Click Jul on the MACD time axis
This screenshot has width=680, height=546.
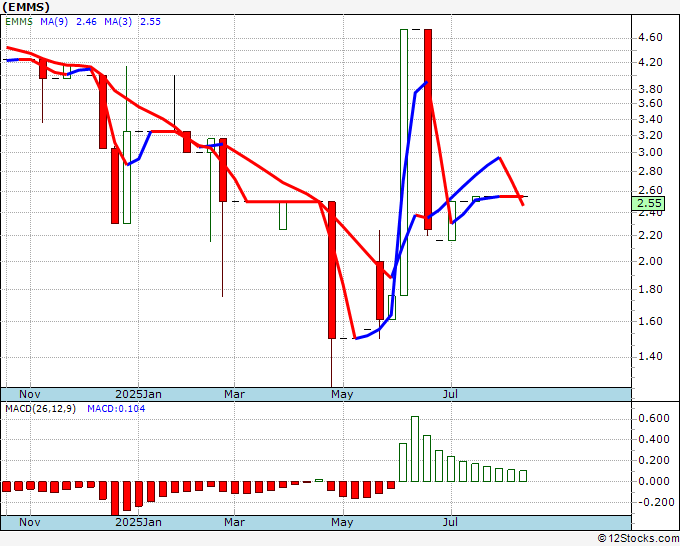click(451, 522)
